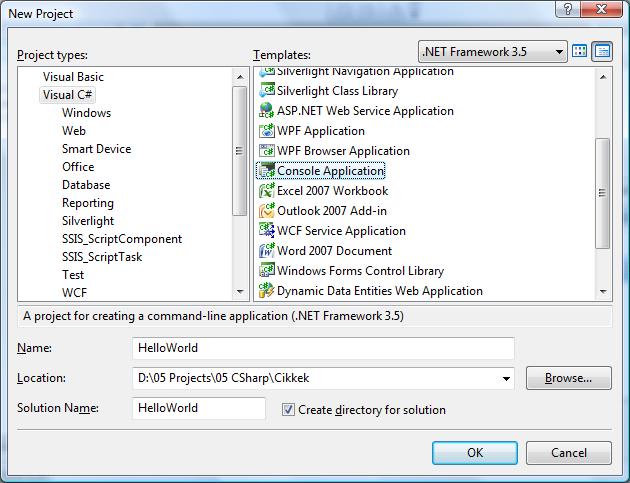
Task: Confirm with the OK button
Action: click(475, 453)
